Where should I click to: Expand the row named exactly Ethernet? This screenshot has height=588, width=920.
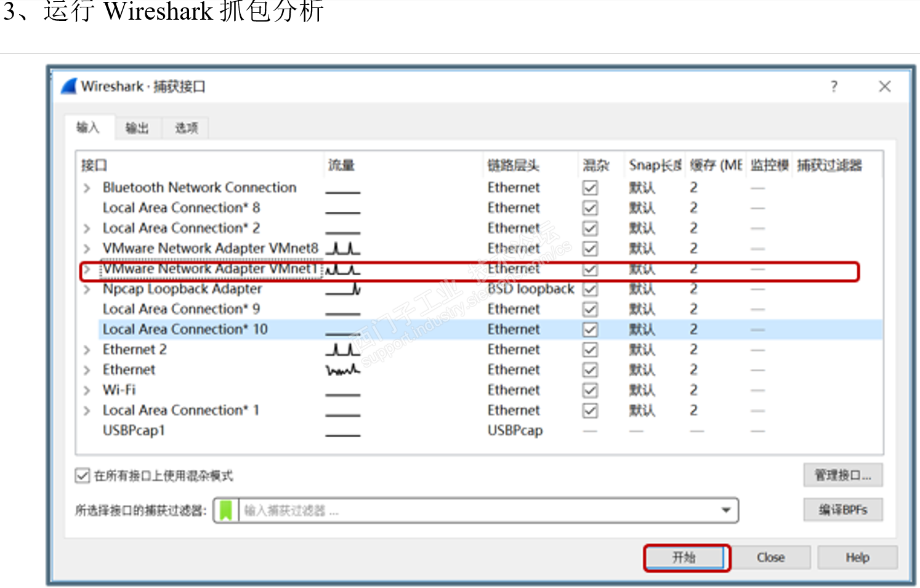(87, 370)
